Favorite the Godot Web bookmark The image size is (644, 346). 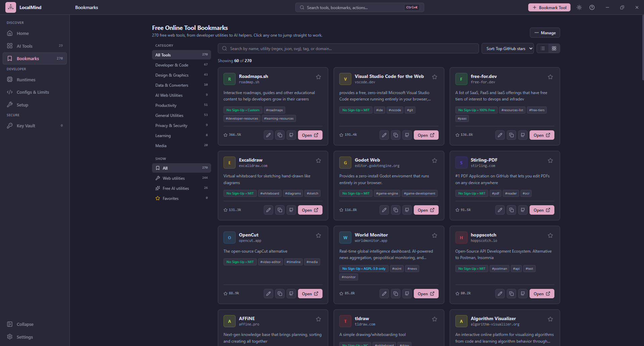(435, 161)
